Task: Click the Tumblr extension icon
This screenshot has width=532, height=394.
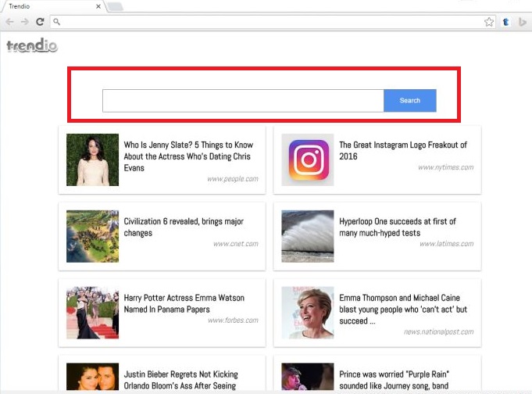Action: [506, 22]
